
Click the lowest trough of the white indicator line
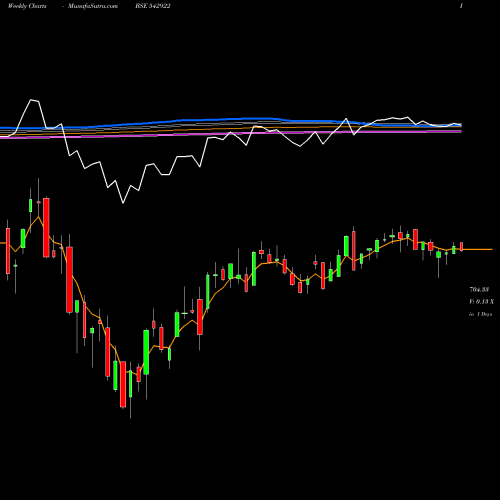point(123,202)
